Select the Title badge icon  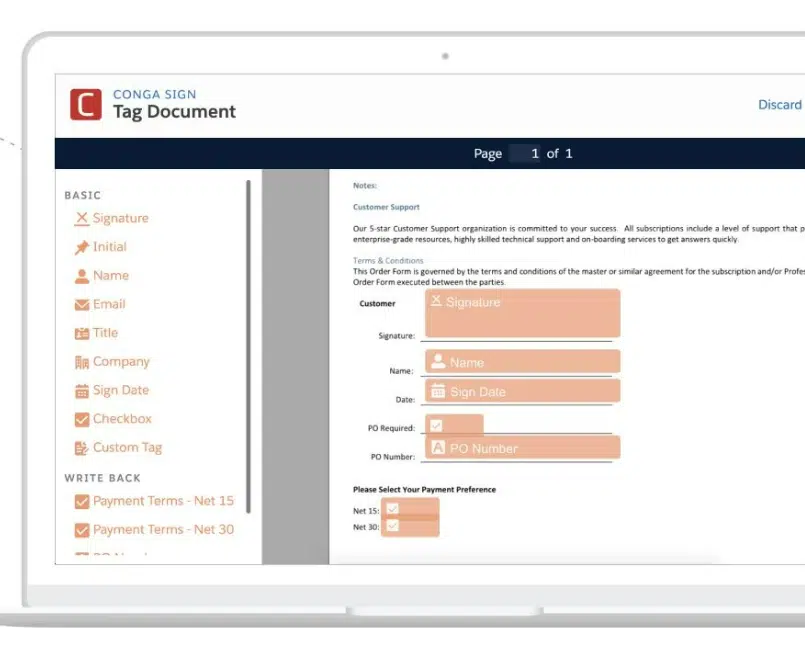pyautogui.click(x=81, y=334)
